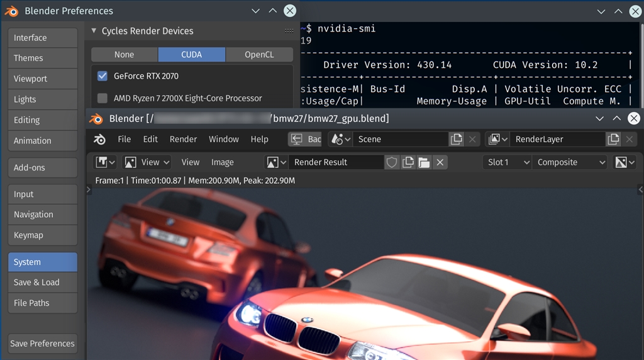
Task: Switch to Interface preferences
Action: pyautogui.click(x=43, y=38)
